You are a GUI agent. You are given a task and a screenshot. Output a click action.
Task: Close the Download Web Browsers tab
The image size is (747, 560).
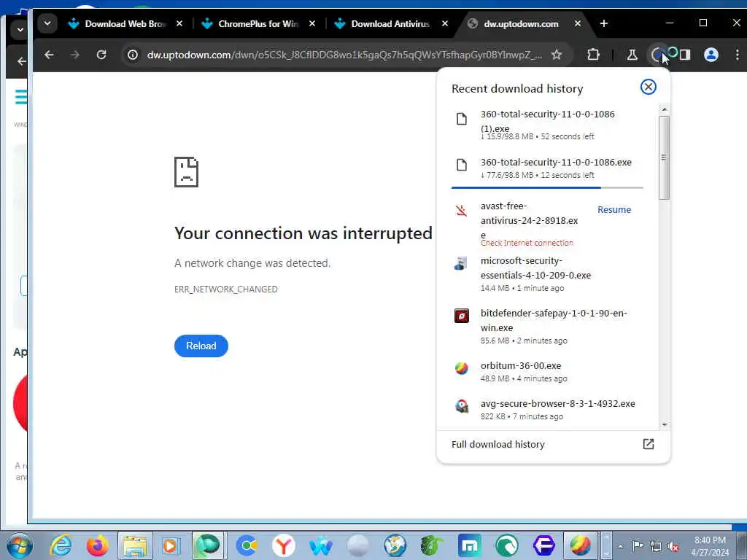(179, 23)
